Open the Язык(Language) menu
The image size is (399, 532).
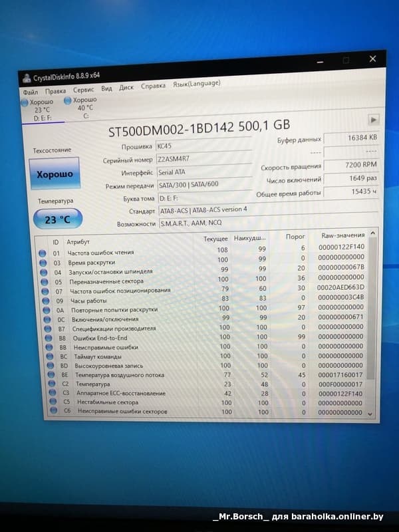point(196,84)
